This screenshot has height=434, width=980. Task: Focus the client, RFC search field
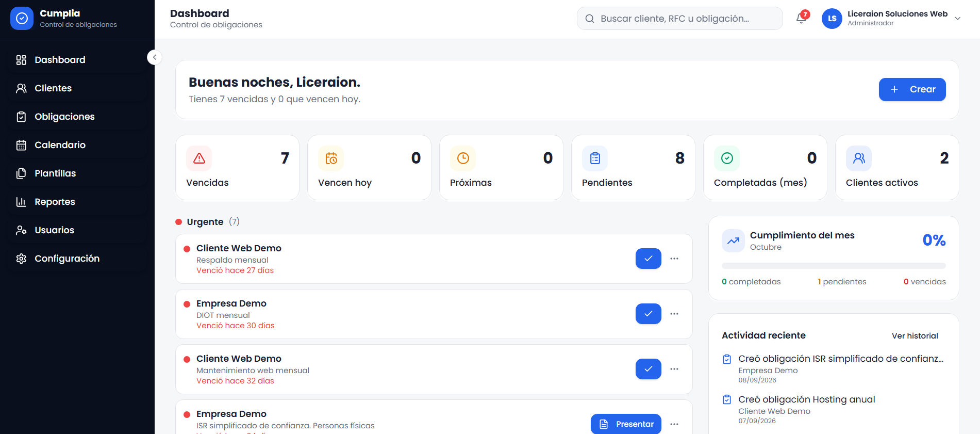tap(679, 19)
